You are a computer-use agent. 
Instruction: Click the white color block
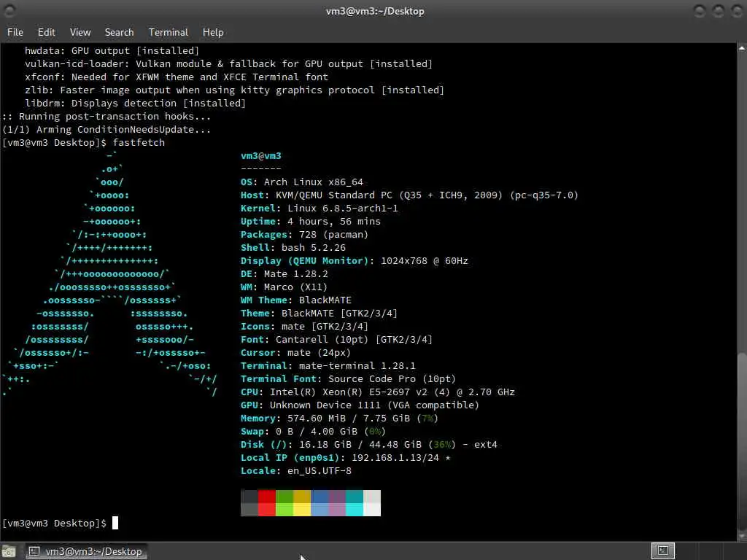click(372, 510)
